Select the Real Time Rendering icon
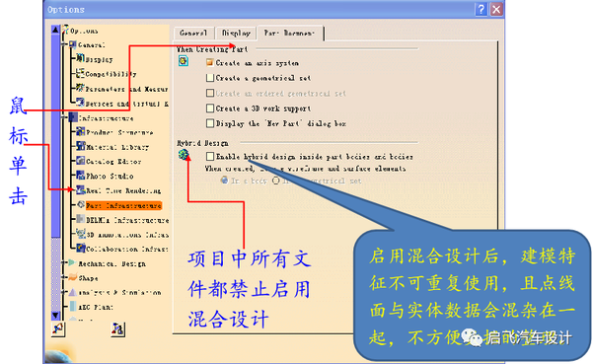The width and height of the screenshot is (592, 364). click(x=81, y=190)
